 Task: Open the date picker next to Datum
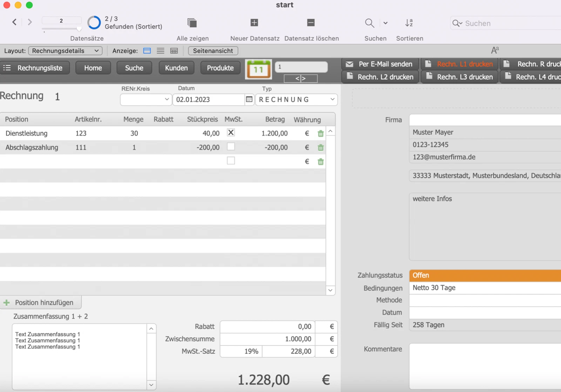click(x=249, y=100)
